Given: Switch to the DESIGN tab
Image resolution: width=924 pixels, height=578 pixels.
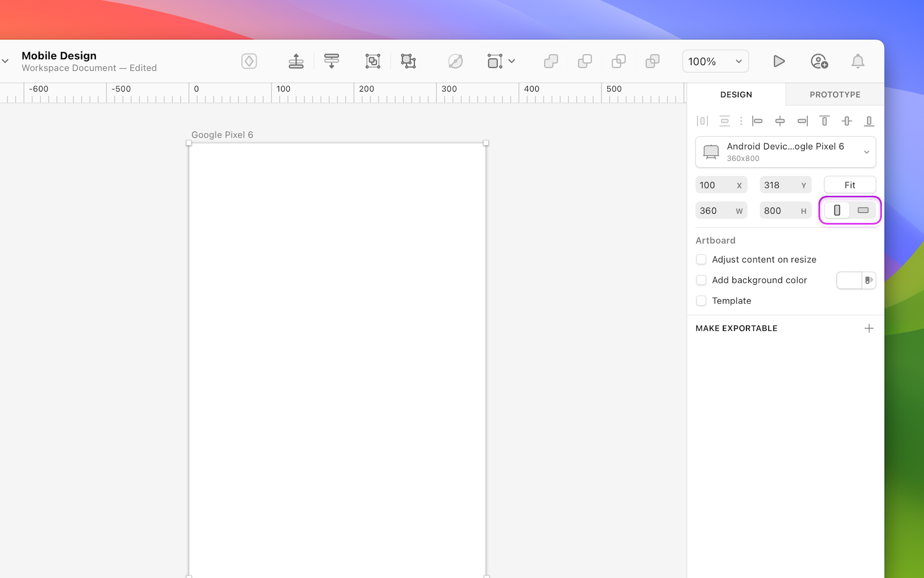Looking at the screenshot, I should click(736, 94).
